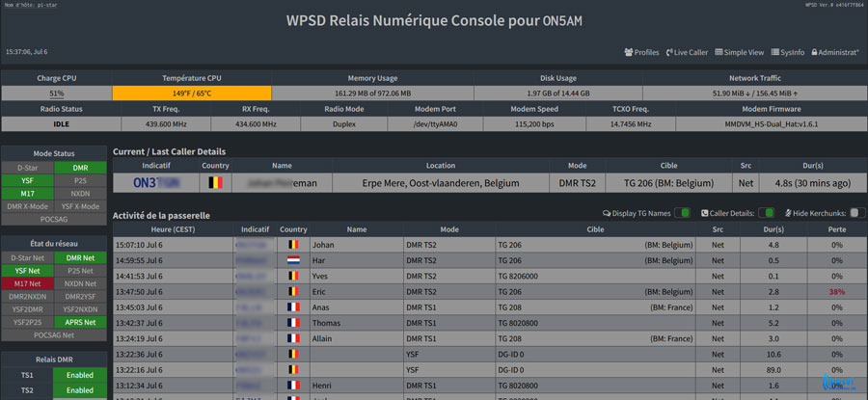Click the speech bubble icon by Display TG Names
This screenshot has height=400, width=868.
pyautogui.click(x=607, y=214)
